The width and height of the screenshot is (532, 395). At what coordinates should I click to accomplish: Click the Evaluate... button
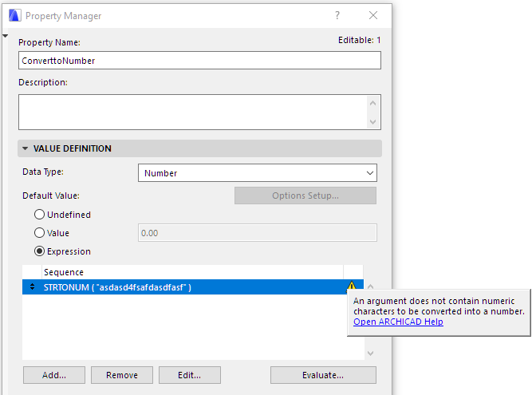pos(323,375)
